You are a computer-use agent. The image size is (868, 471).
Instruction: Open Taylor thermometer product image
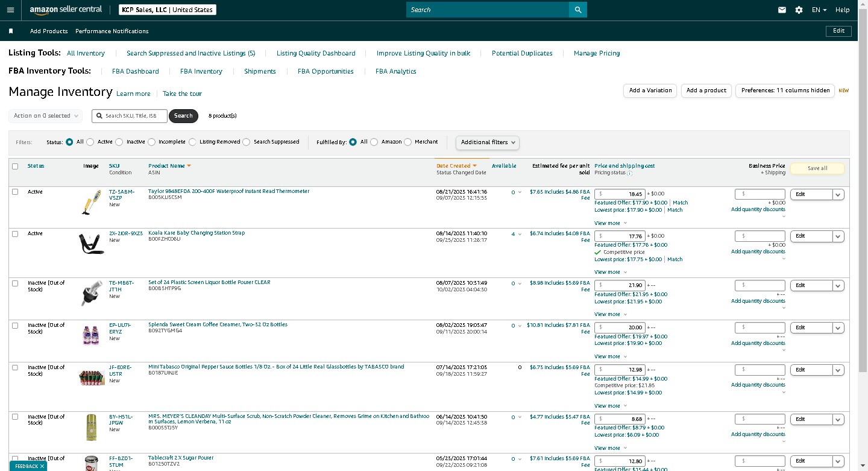(x=92, y=203)
